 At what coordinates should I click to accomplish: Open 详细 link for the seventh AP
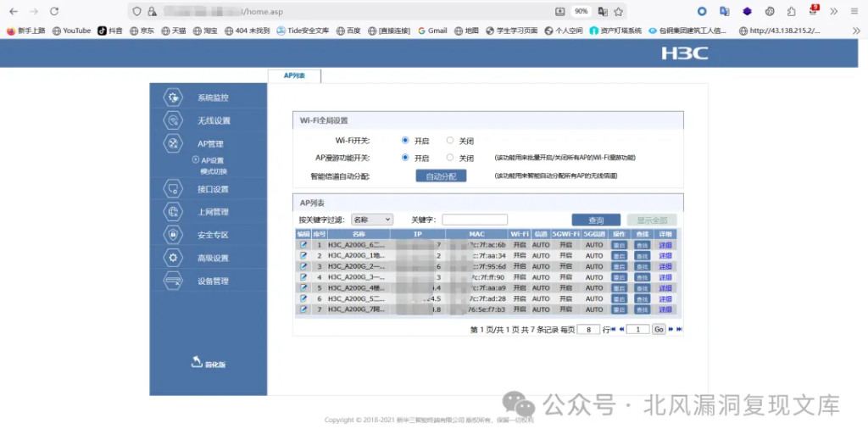pyautogui.click(x=665, y=309)
